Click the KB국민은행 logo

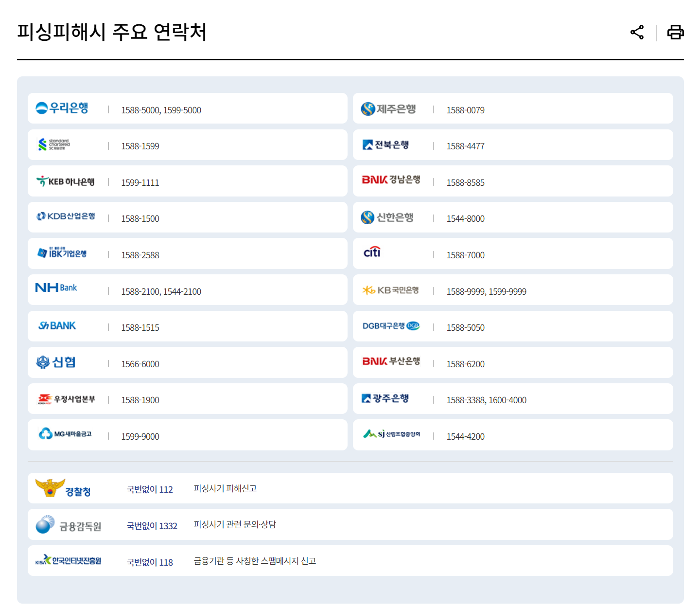point(391,290)
